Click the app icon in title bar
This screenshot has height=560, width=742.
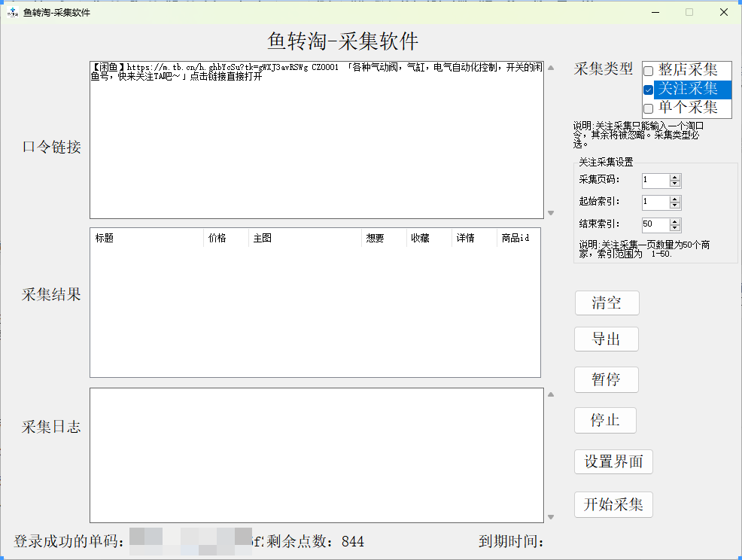(13, 12)
